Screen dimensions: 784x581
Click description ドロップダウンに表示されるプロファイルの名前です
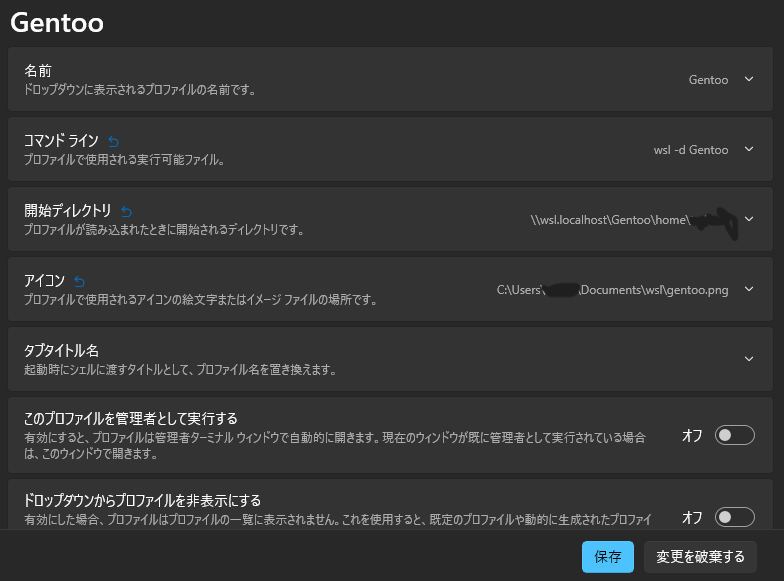point(140,90)
